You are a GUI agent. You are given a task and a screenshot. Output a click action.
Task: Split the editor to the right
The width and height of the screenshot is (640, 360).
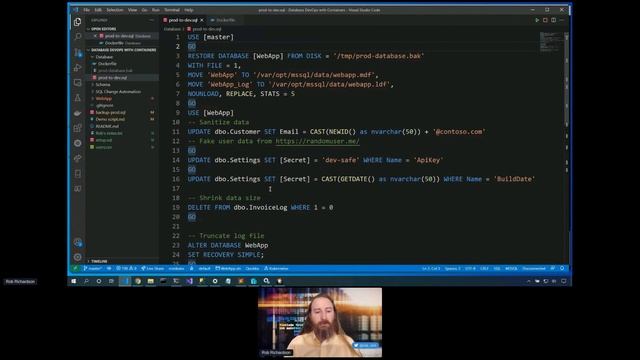(x=553, y=20)
